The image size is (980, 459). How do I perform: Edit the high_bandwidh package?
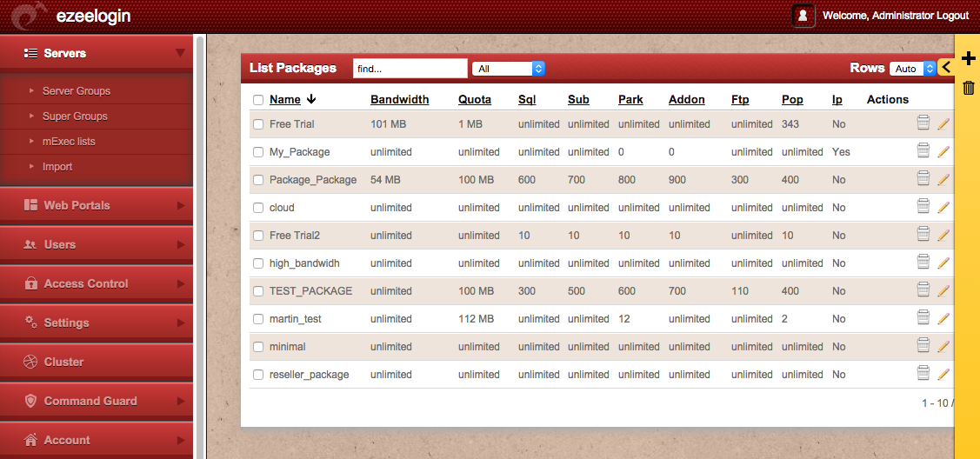click(943, 263)
